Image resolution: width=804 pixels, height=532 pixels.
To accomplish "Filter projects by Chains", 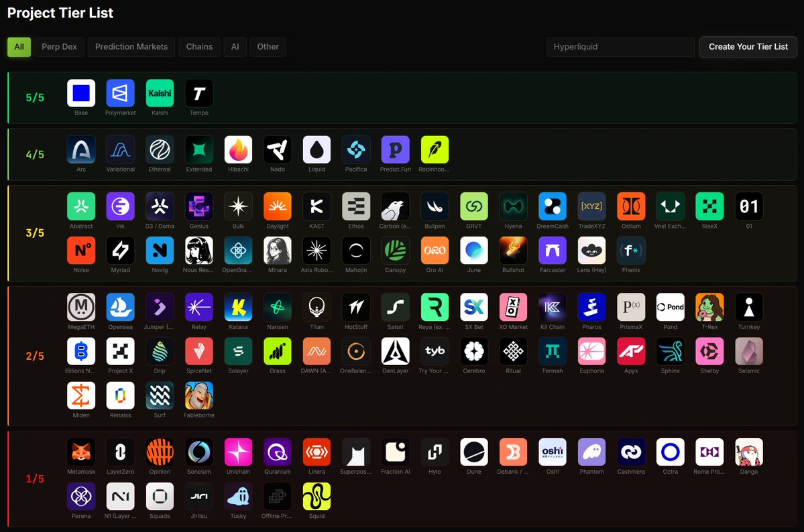I will point(199,47).
